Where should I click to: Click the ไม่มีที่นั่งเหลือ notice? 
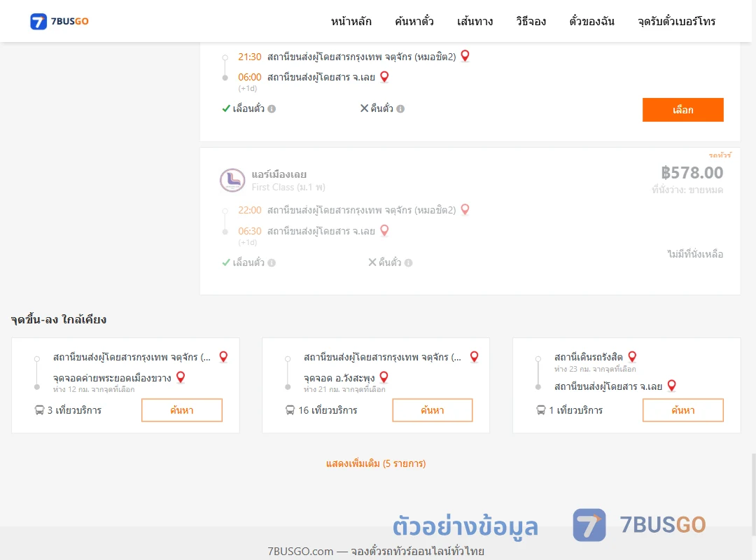(x=695, y=254)
